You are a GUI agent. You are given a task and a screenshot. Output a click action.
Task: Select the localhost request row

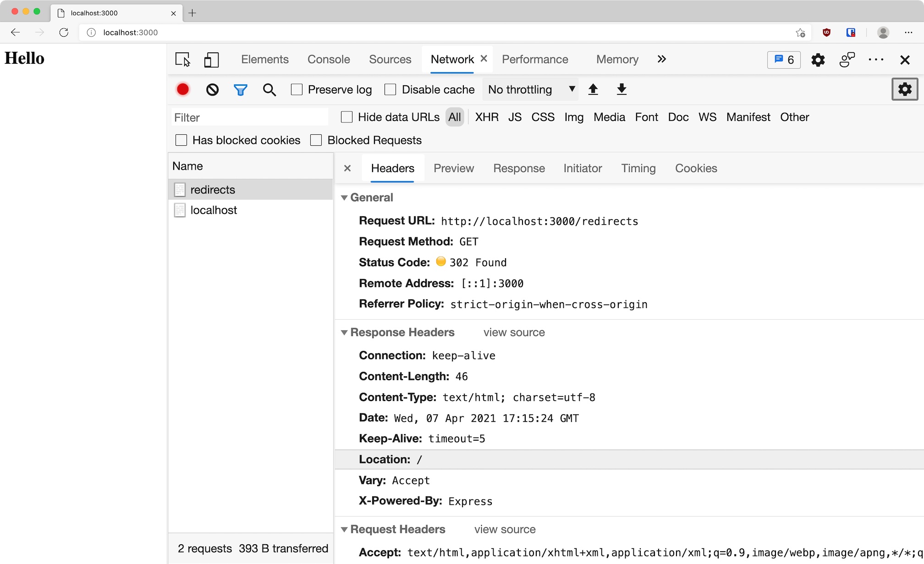251,210
